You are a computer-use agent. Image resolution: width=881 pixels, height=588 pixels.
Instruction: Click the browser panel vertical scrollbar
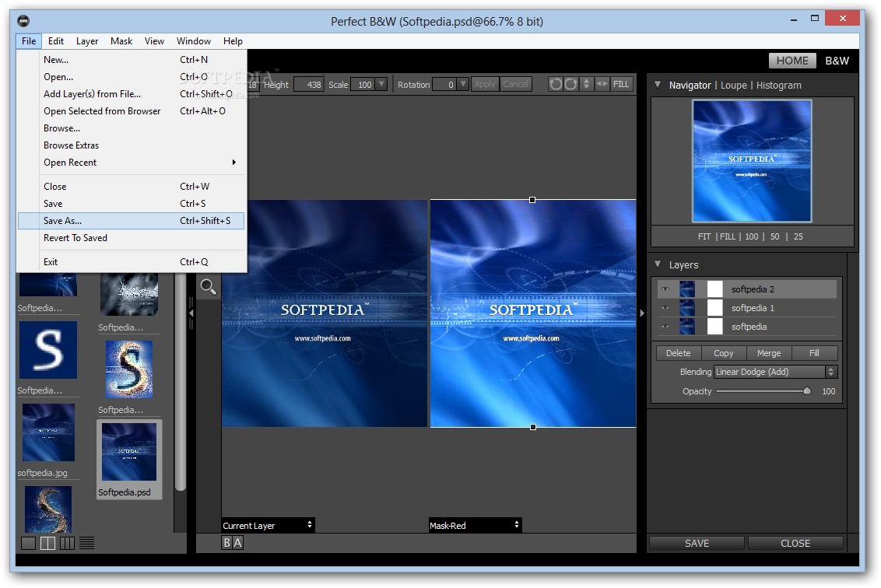click(180, 382)
